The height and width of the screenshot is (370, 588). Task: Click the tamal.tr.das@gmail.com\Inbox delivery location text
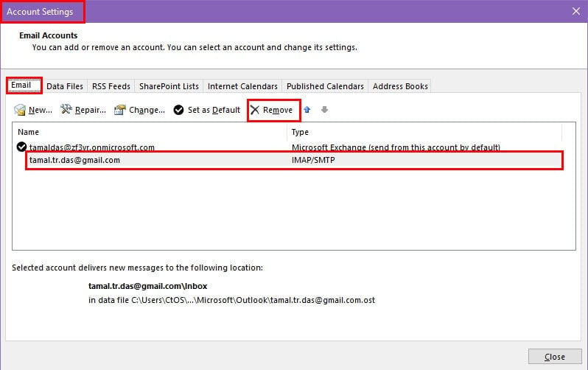(148, 286)
